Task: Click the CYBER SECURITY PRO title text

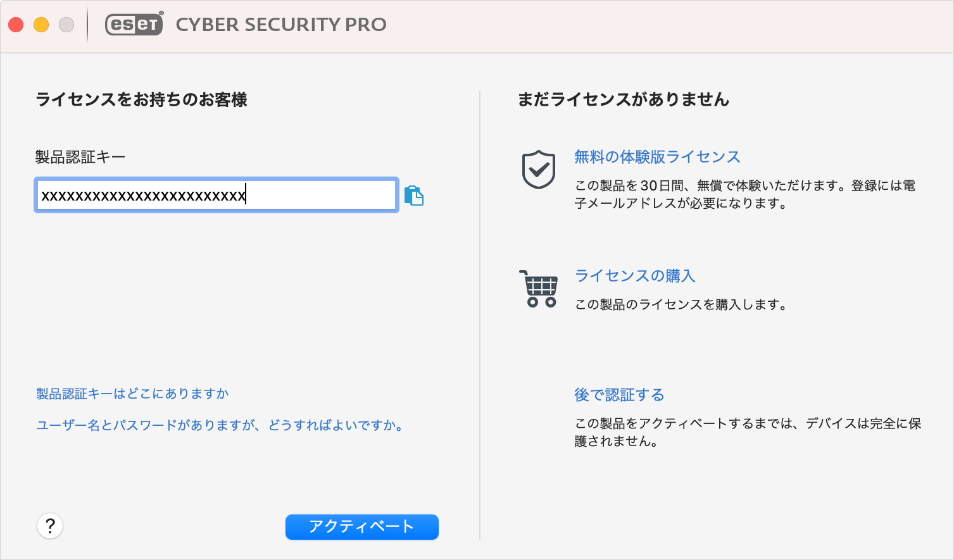Action: (x=281, y=24)
